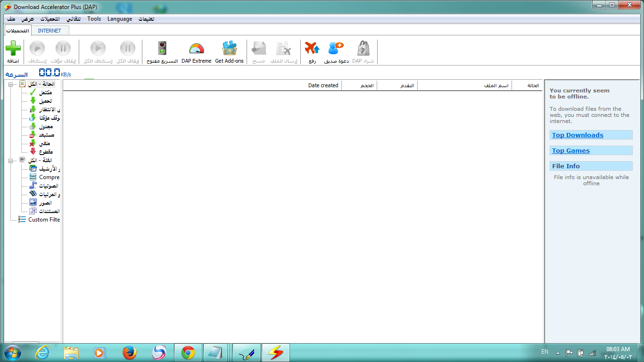Switch to the Downloads (التحميلات) tab

(x=18, y=30)
